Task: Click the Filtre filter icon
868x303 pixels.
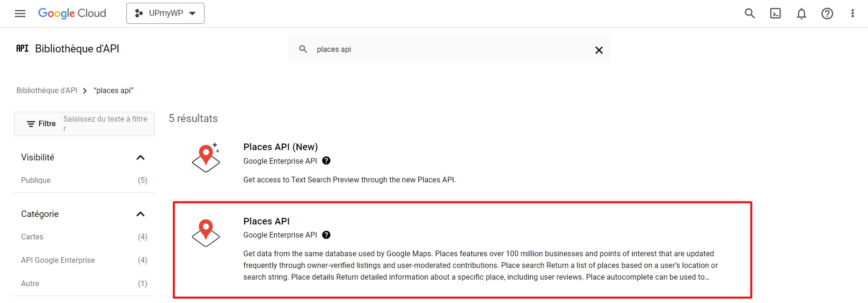Action: 31,124
